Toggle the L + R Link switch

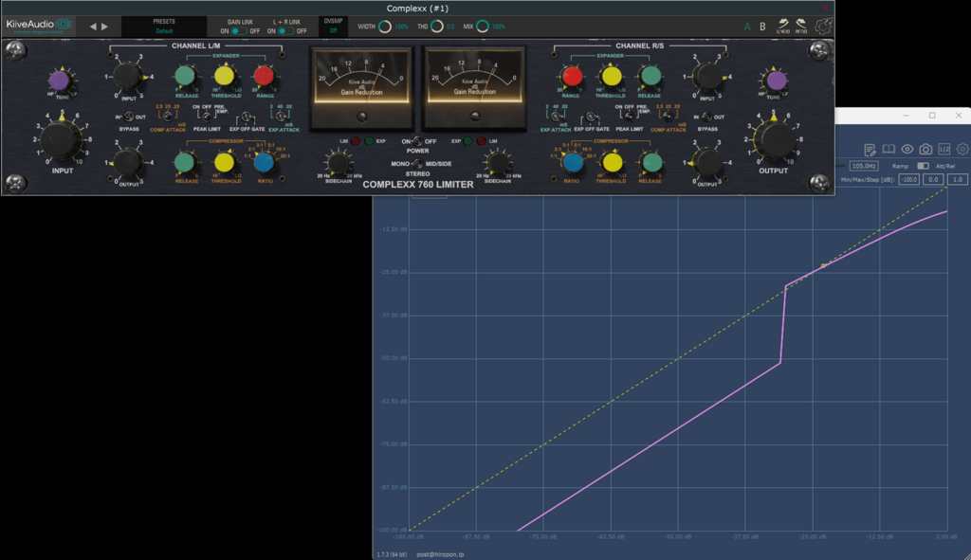tap(285, 31)
